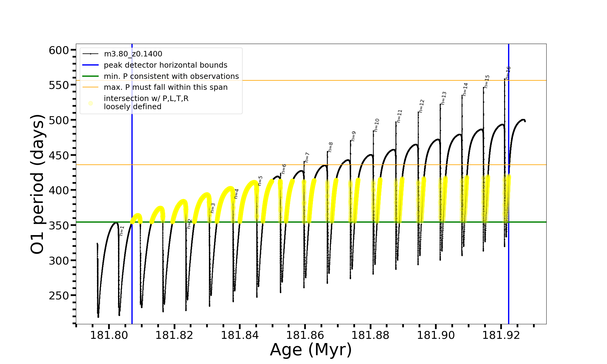Click the n=13 peak annotation

tap(444, 98)
